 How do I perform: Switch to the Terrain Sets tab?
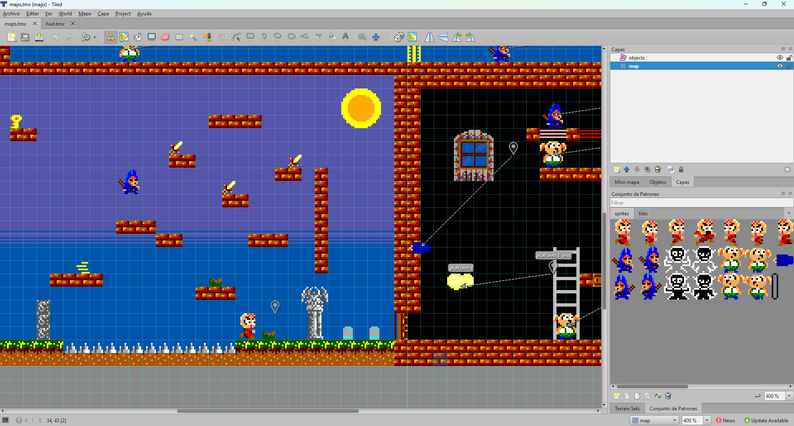(x=627, y=408)
